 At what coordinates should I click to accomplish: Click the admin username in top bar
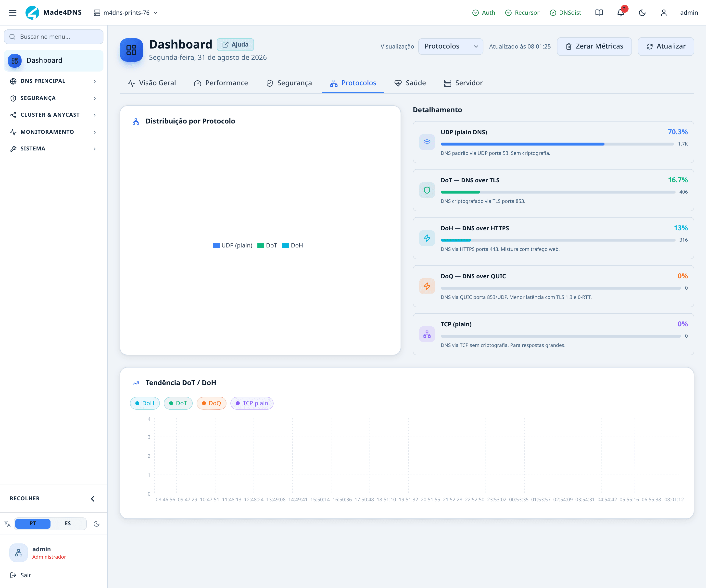pyautogui.click(x=689, y=13)
